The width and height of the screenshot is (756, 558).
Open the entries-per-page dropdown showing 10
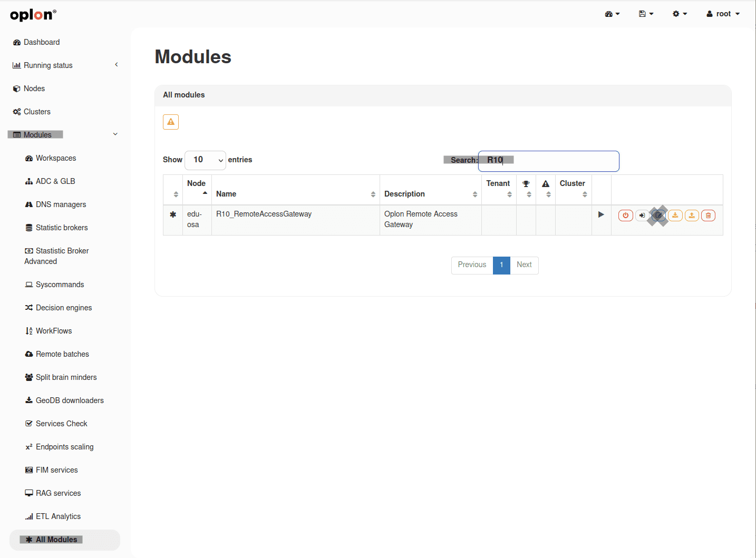tap(206, 160)
